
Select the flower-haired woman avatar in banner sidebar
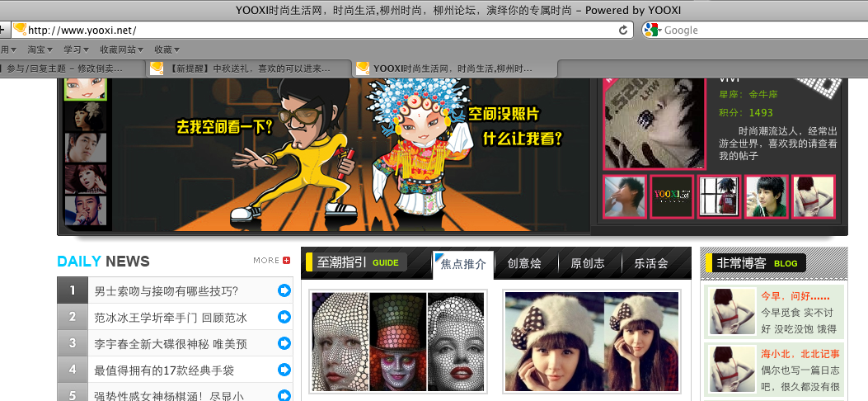[x=85, y=116]
